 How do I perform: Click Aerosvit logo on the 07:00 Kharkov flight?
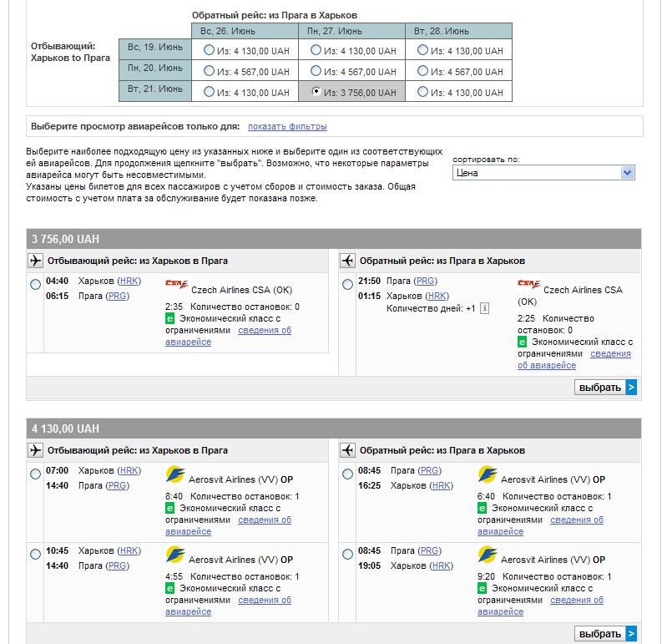click(x=175, y=475)
